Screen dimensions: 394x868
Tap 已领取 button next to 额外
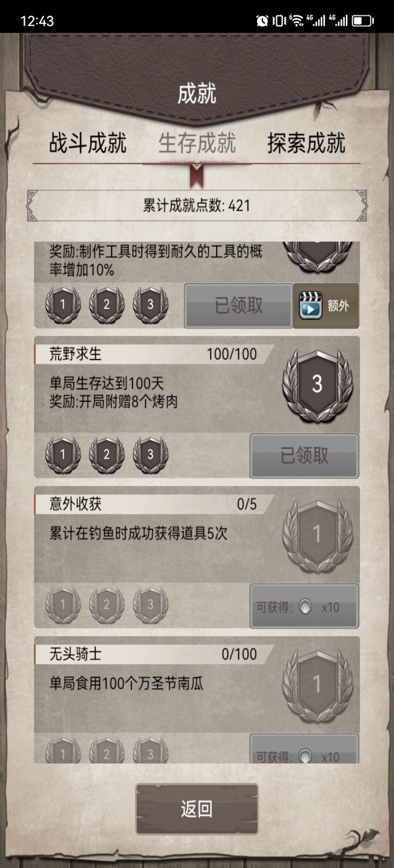pos(238,306)
